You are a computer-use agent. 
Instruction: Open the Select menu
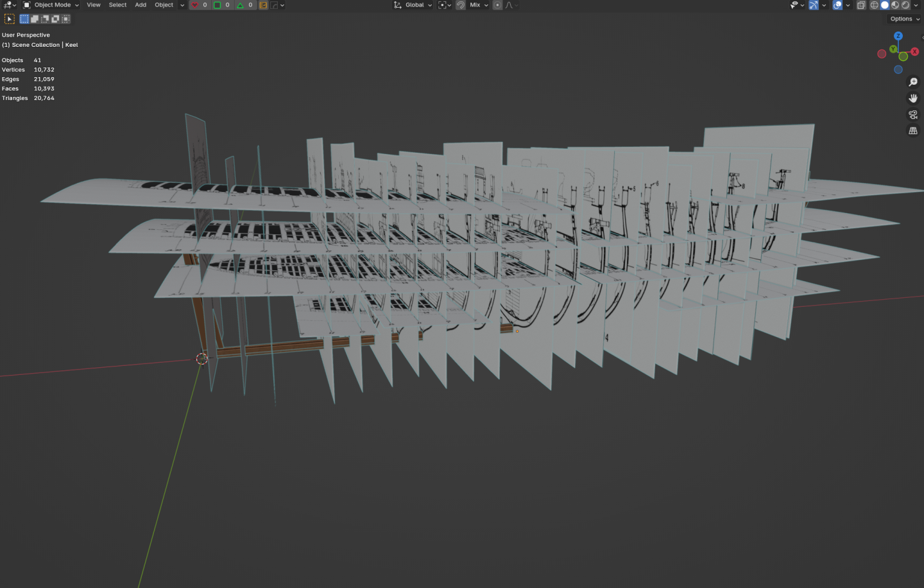coord(117,4)
